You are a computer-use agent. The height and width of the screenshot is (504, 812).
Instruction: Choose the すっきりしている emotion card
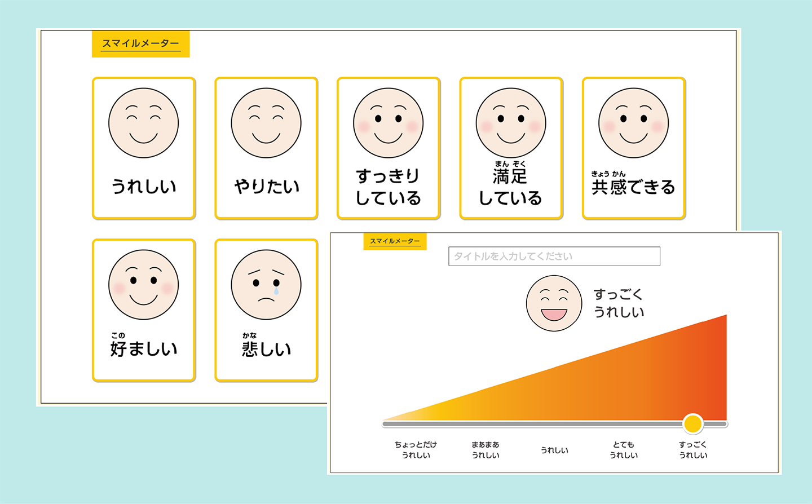click(x=388, y=147)
